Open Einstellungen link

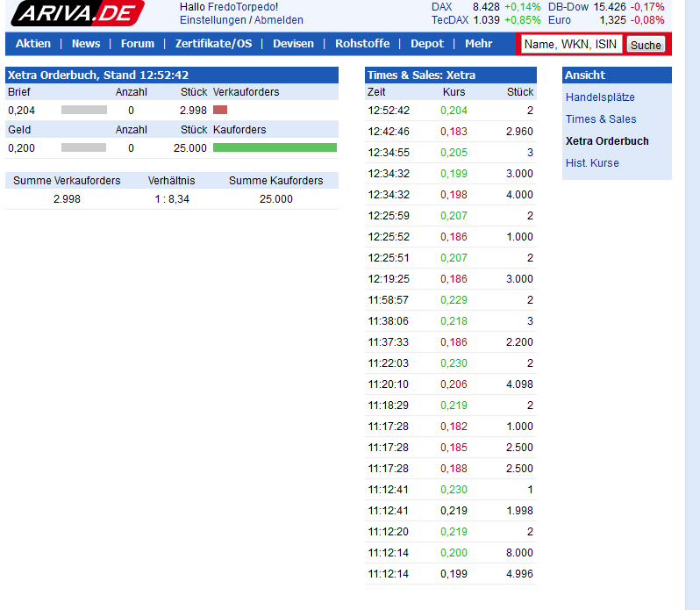212,19
